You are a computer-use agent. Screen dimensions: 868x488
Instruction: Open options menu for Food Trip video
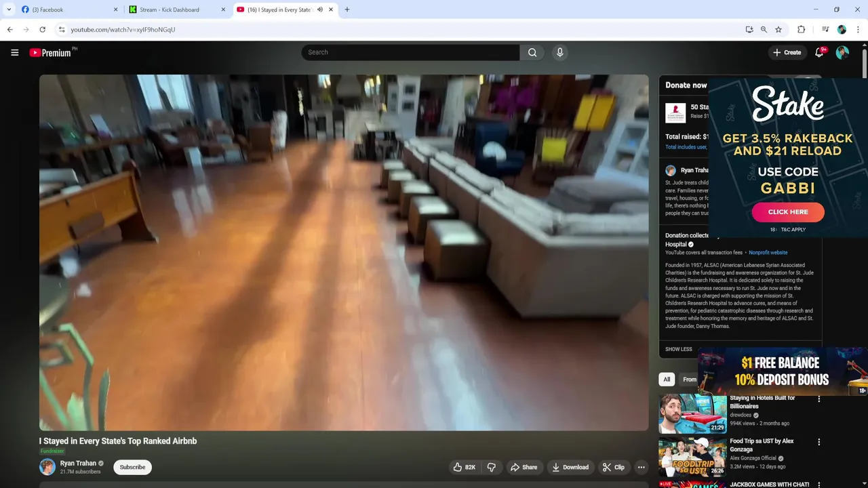click(818, 442)
